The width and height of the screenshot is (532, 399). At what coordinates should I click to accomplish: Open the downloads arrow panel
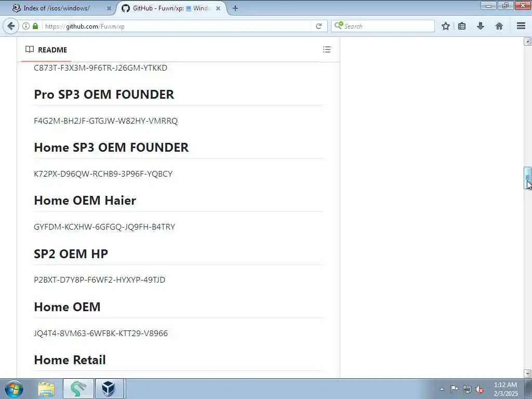point(481,26)
